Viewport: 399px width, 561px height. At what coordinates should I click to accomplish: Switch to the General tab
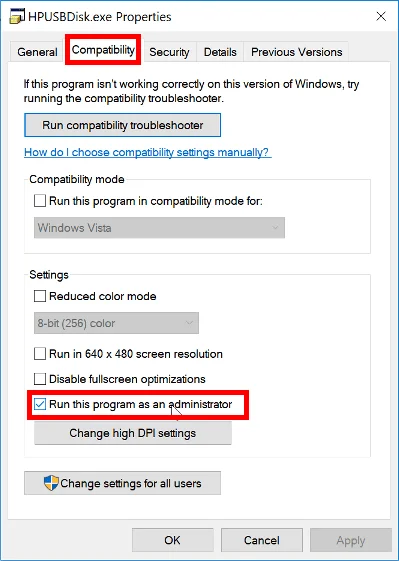tap(37, 52)
